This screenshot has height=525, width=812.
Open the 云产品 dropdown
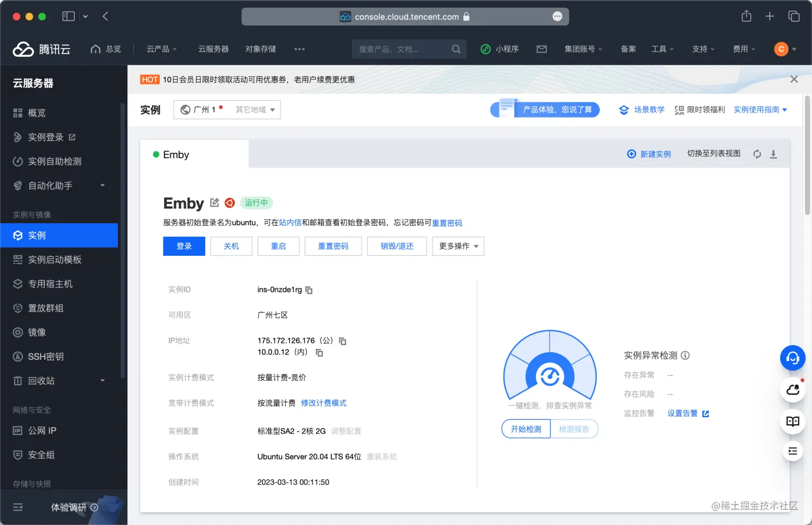coord(161,49)
